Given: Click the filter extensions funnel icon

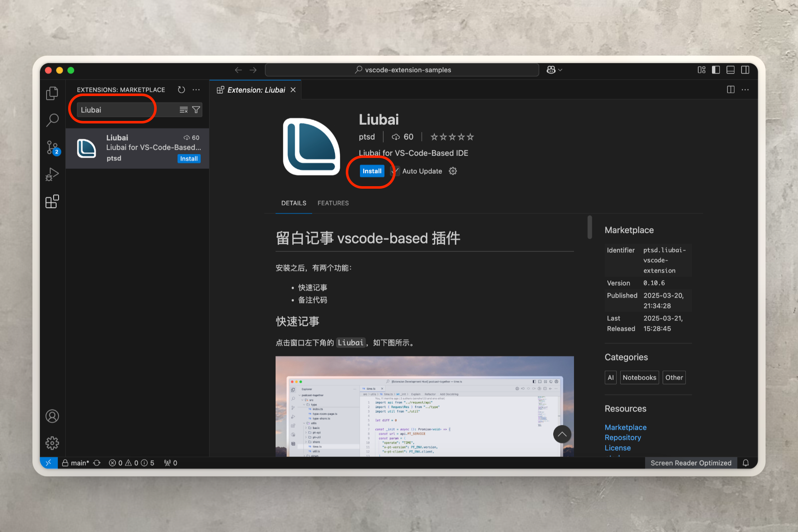Looking at the screenshot, I should [x=196, y=110].
